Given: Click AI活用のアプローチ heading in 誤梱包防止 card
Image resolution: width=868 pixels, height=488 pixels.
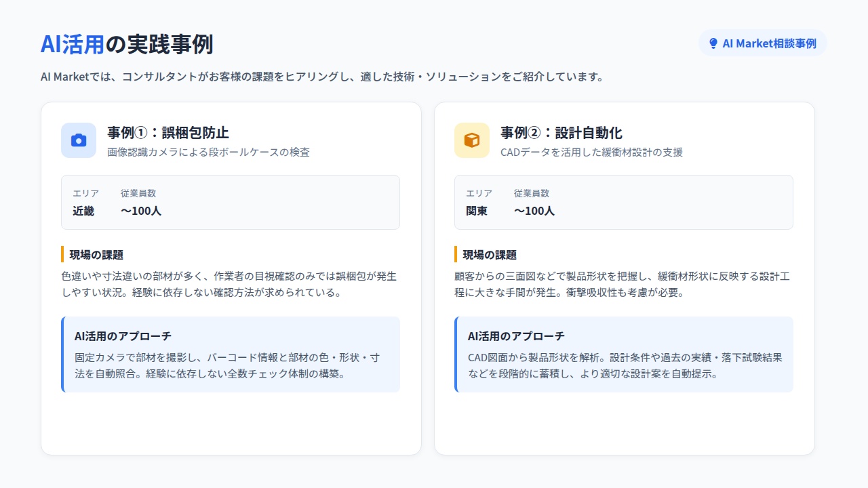Looking at the screenshot, I should pyautogui.click(x=123, y=336).
